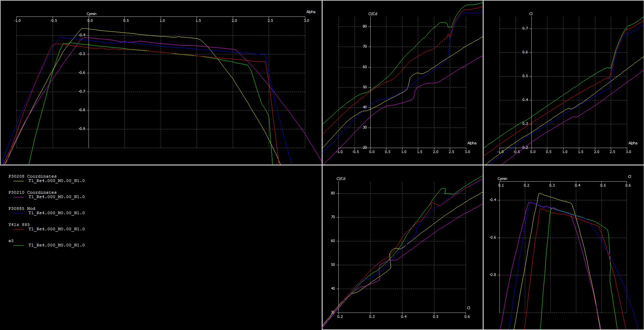Click the T1_Re4.000 polar label under P30208 Coordinates
This screenshot has width=644, height=330.
56,181
